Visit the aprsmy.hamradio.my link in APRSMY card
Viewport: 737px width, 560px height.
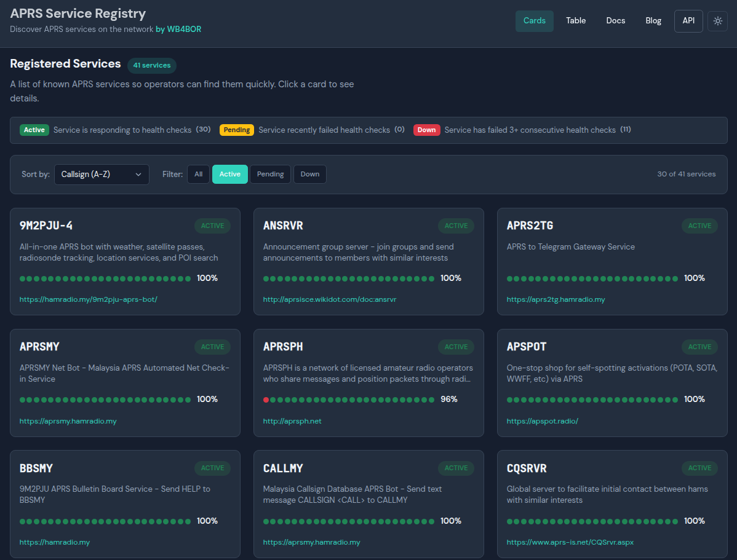(x=68, y=421)
